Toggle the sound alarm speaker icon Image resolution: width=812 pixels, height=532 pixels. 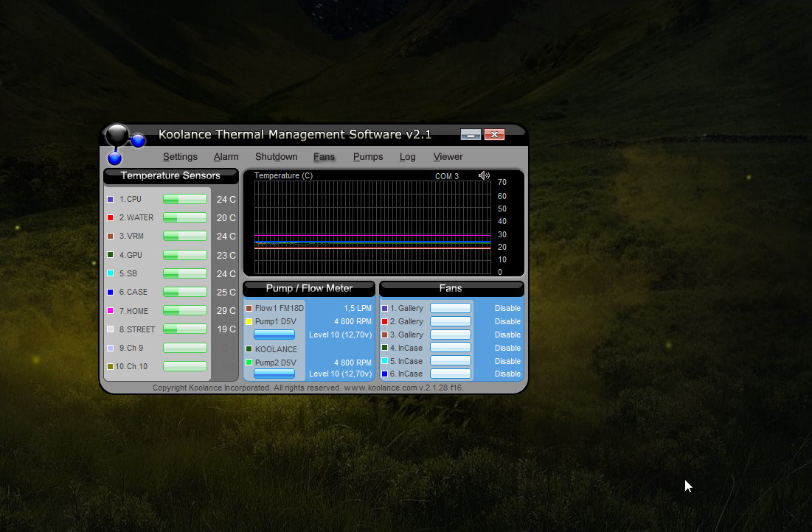pyautogui.click(x=484, y=175)
